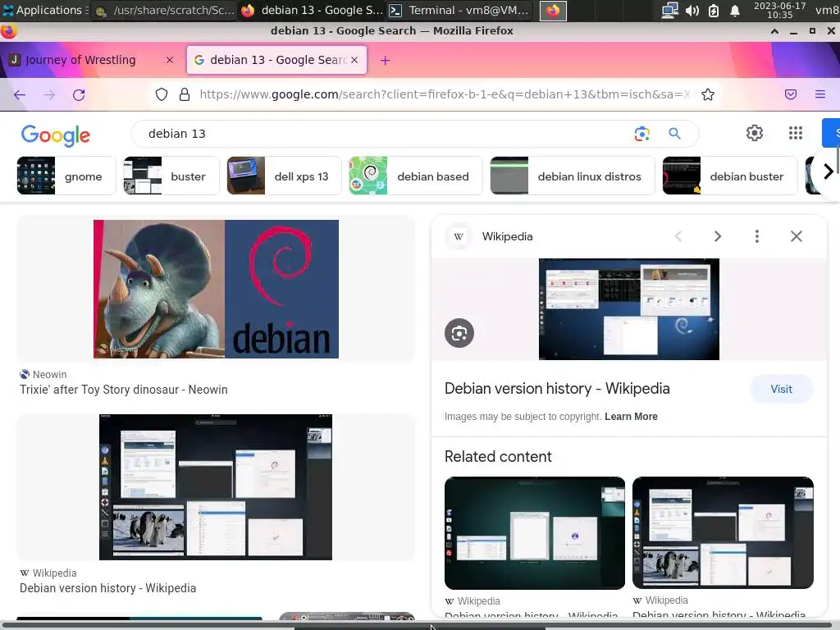
Task: Search by image using Google Lens icon
Action: tap(641, 134)
